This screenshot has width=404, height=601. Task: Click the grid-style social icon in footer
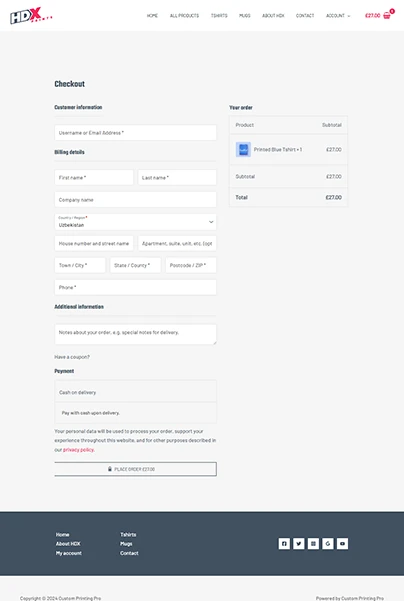[313, 544]
